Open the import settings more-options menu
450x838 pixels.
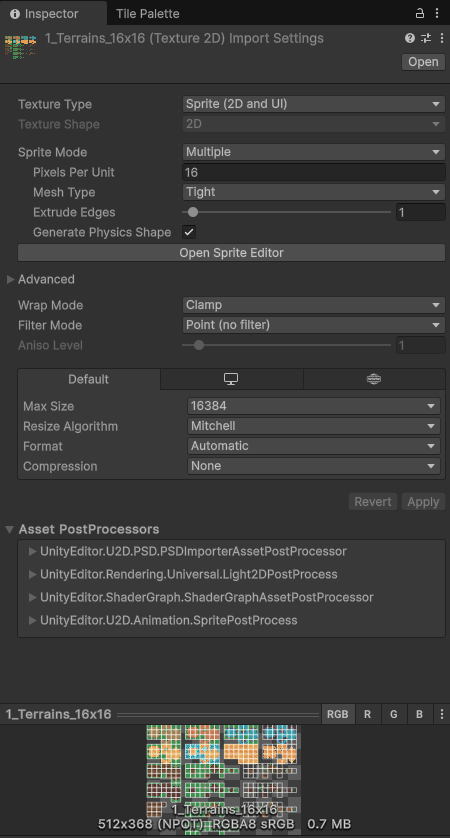441,38
